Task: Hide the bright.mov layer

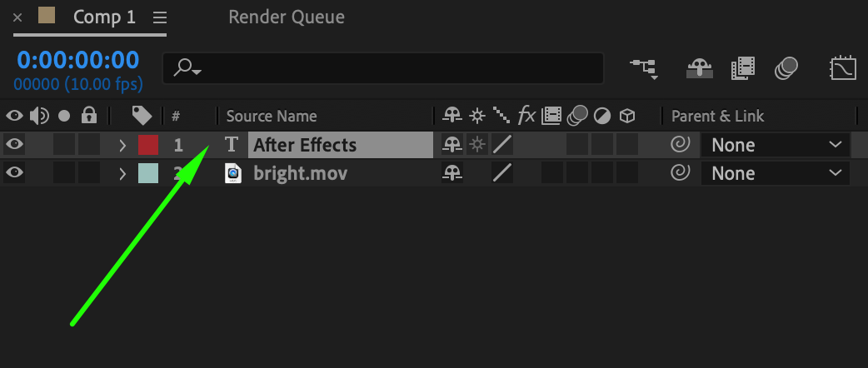Action: [x=14, y=172]
